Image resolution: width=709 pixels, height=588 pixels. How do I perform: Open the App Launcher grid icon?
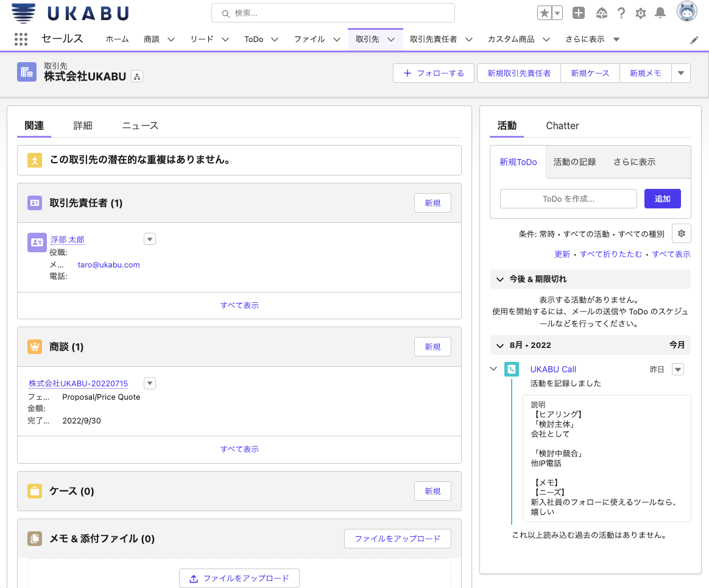[x=21, y=40]
